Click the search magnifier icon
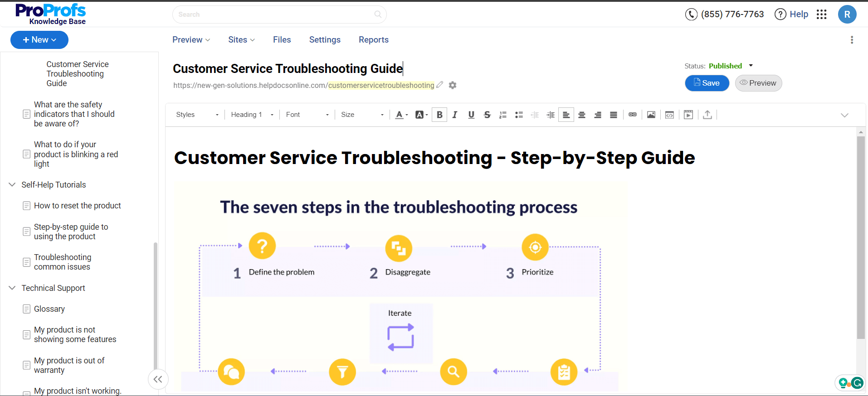The image size is (868, 396). click(x=378, y=14)
